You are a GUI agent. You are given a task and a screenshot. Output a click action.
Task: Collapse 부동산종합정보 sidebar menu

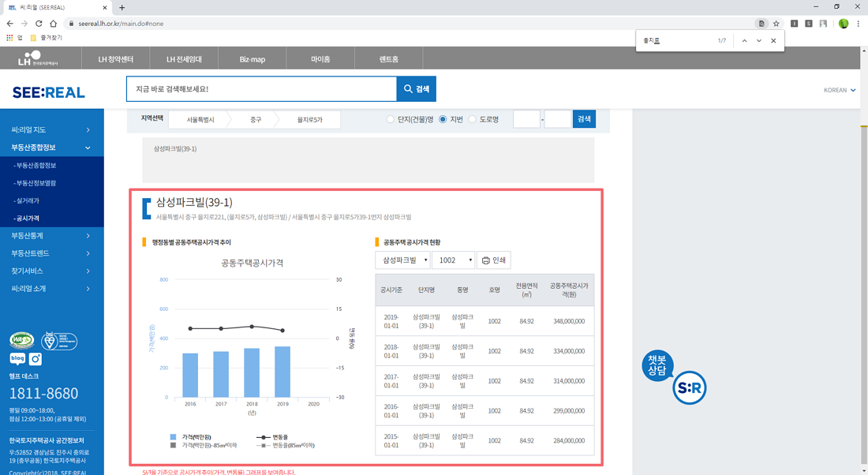(x=51, y=148)
